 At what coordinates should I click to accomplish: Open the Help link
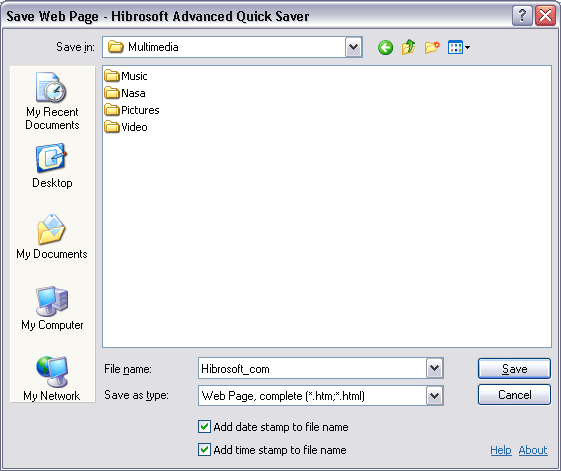(501, 450)
